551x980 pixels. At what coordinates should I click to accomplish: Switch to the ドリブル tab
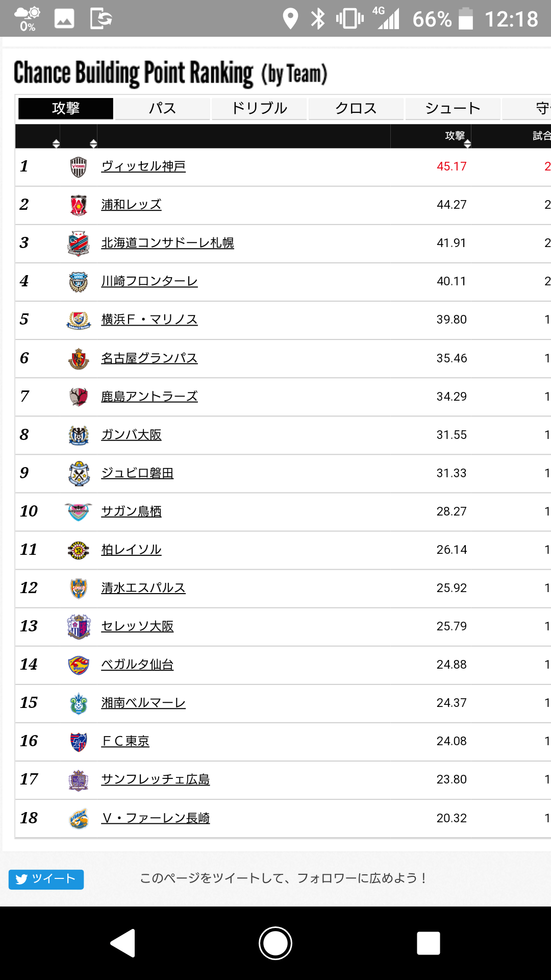(259, 108)
